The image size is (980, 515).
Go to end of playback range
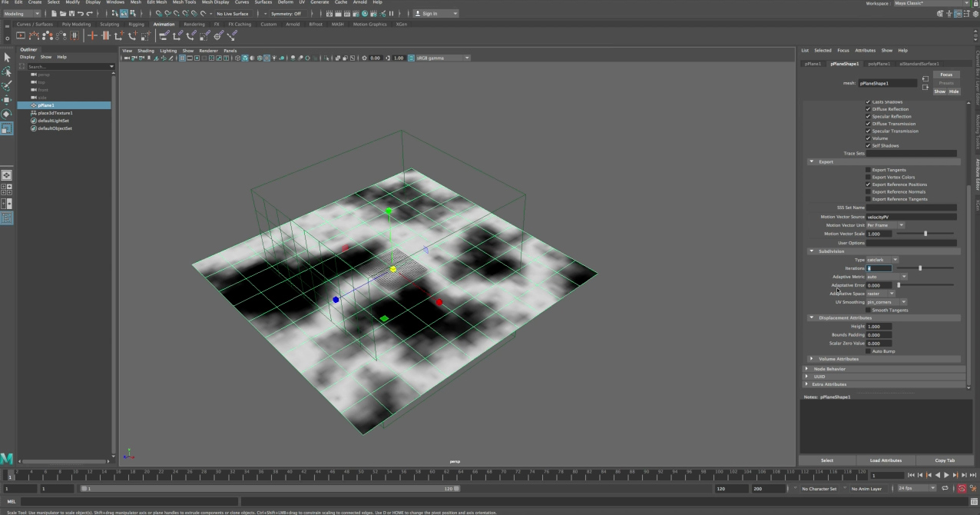tap(973, 475)
